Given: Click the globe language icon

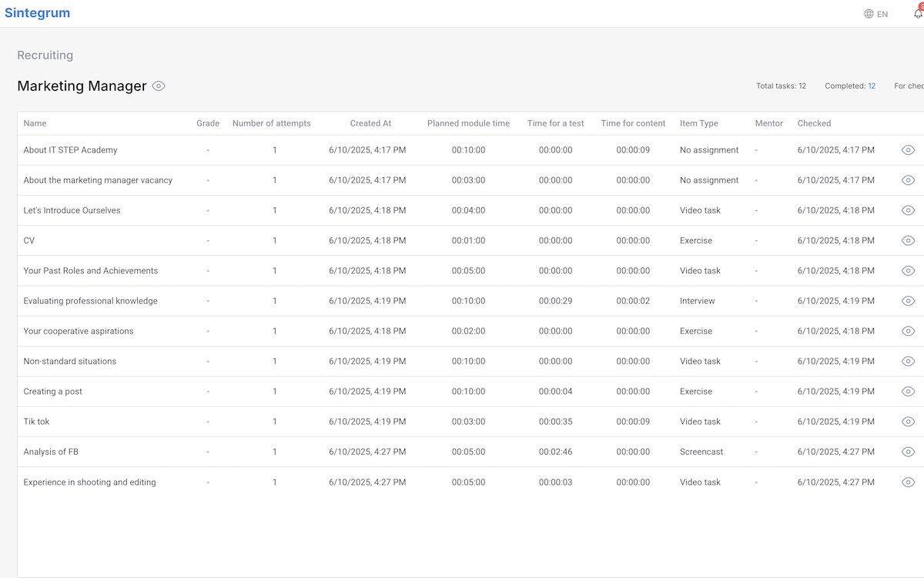Looking at the screenshot, I should pos(869,14).
